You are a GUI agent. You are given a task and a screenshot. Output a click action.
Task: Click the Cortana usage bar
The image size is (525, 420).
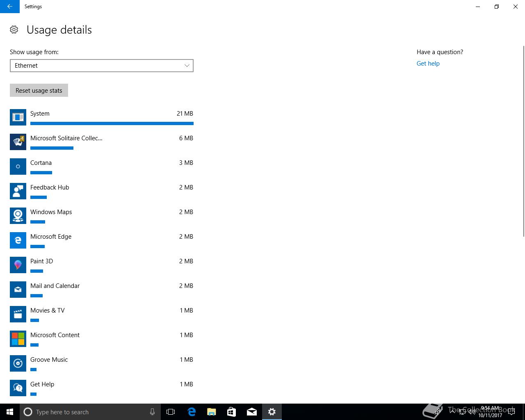[41, 173]
